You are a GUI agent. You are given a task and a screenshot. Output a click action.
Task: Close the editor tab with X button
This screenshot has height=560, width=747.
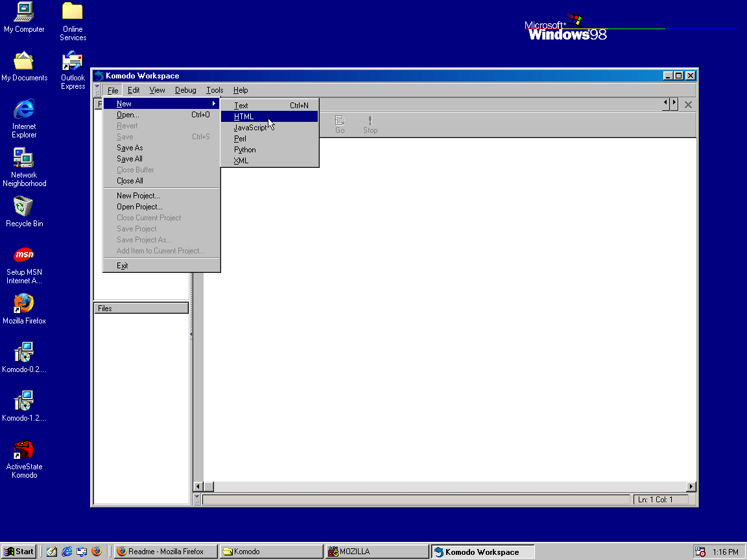(x=688, y=105)
